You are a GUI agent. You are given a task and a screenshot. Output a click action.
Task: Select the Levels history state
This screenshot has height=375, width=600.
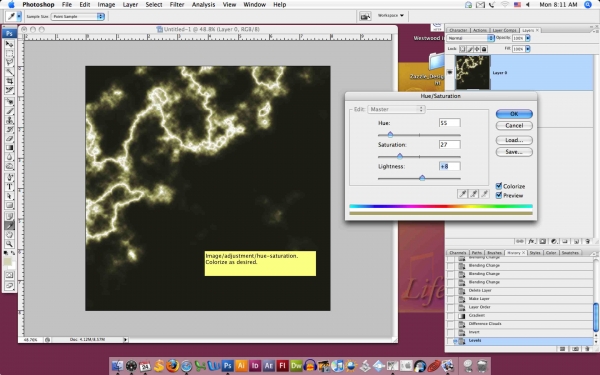[x=520, y=341]
